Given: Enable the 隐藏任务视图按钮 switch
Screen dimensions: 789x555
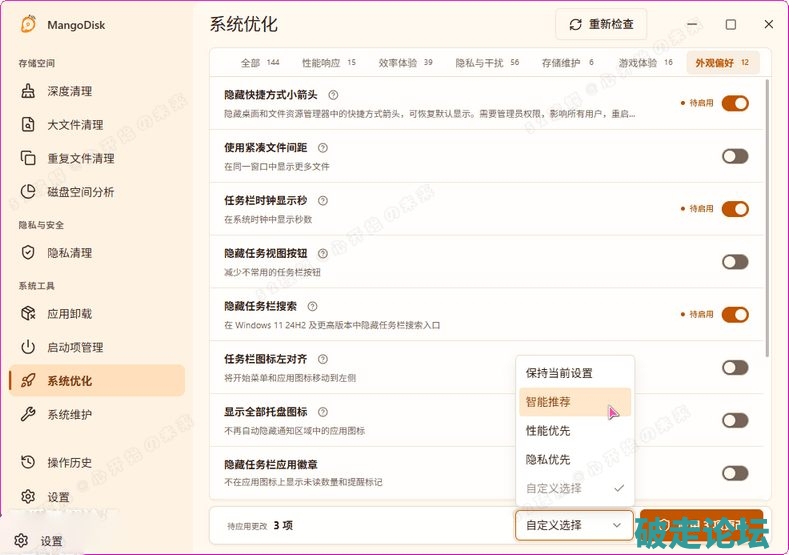Looking at the screenshot, I should point(735,262).
